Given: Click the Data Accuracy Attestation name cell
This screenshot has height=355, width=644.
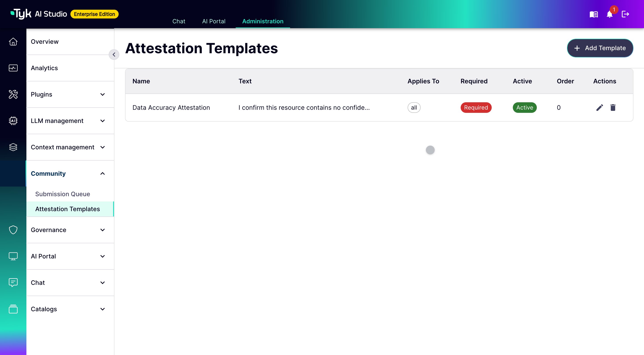Looking at the screenshot, I should [x=171, y=108].
